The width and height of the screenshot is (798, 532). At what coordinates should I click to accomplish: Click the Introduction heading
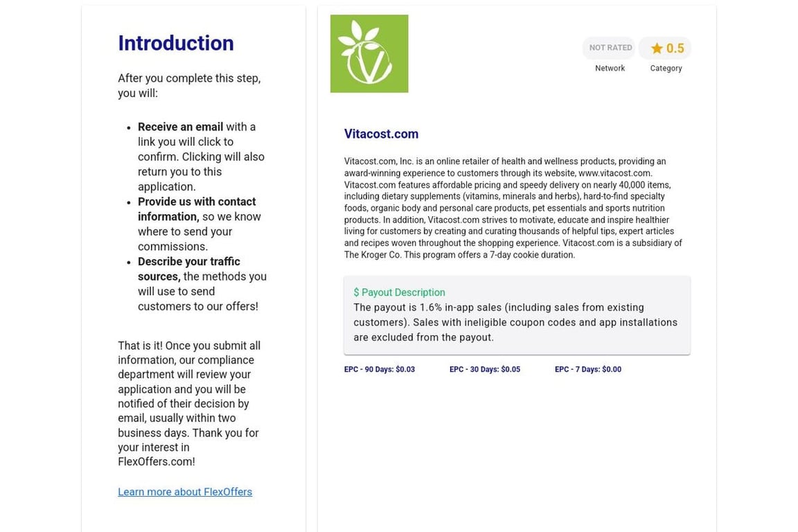[176, 43]
